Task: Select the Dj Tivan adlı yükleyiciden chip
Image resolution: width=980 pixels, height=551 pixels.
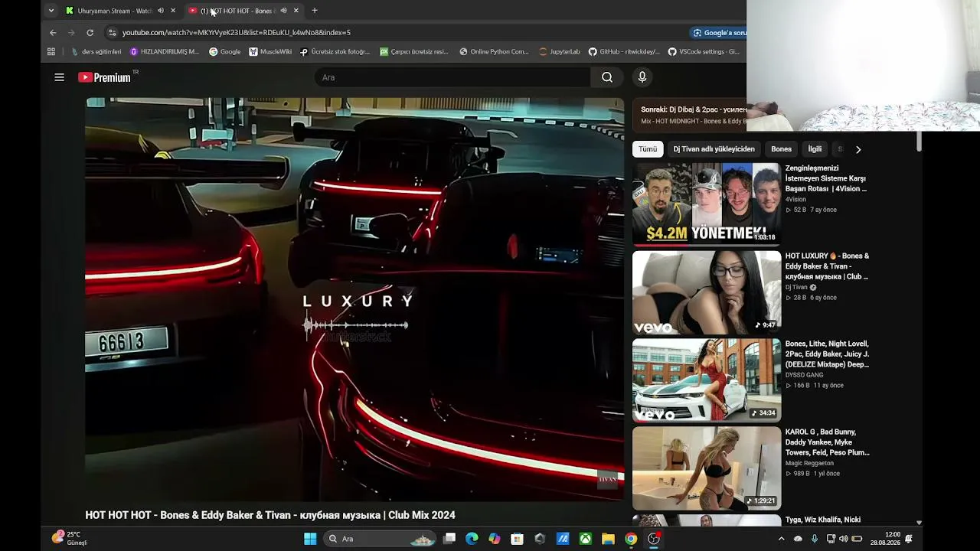Action: (x=714, y=149)
